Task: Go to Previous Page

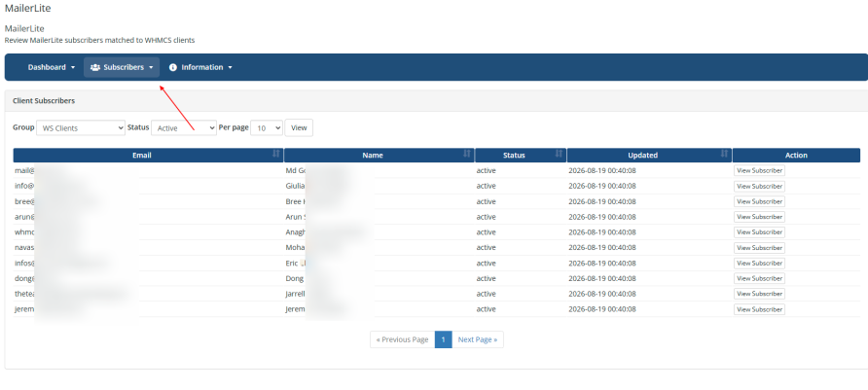Action: click(x=403, y=339)
